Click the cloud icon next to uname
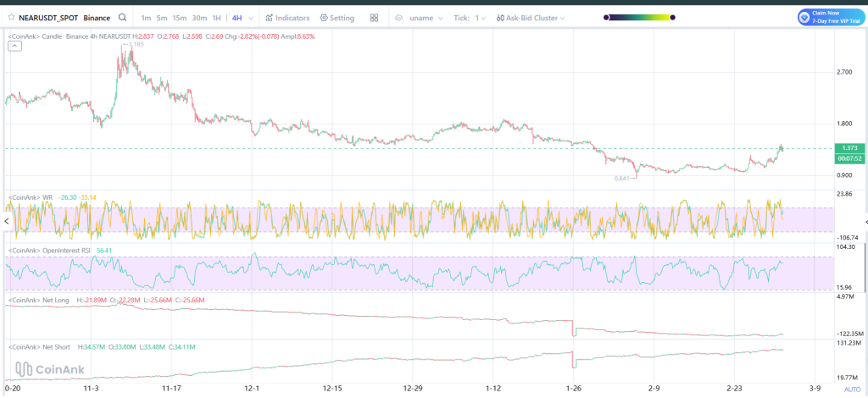868x398 pixels. click(x=399, y=17)
